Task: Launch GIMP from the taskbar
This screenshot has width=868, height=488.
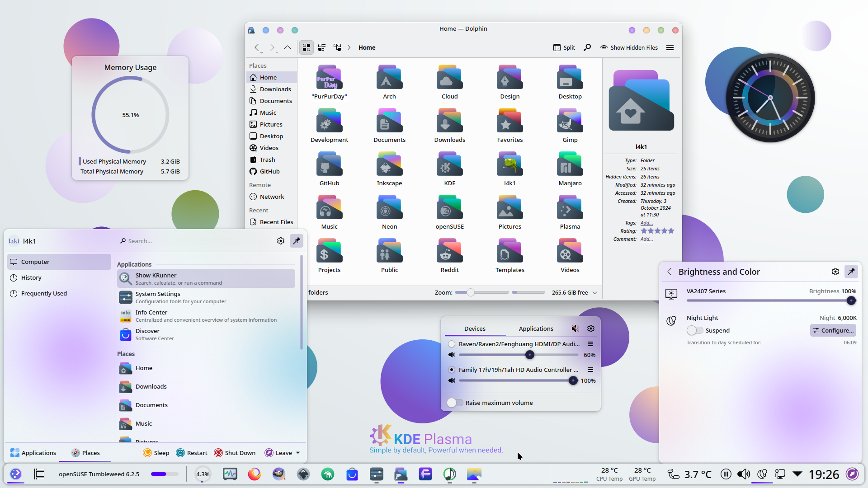Action: point(279,474)
